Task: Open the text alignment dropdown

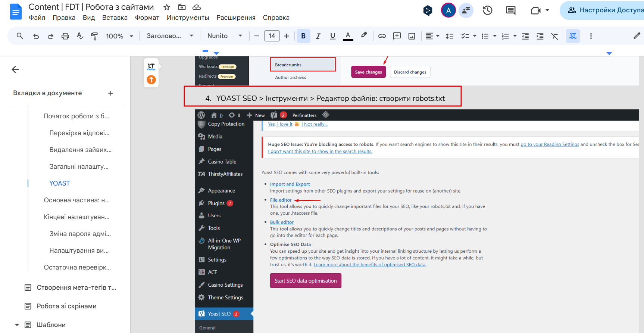Action: (432, 36)
